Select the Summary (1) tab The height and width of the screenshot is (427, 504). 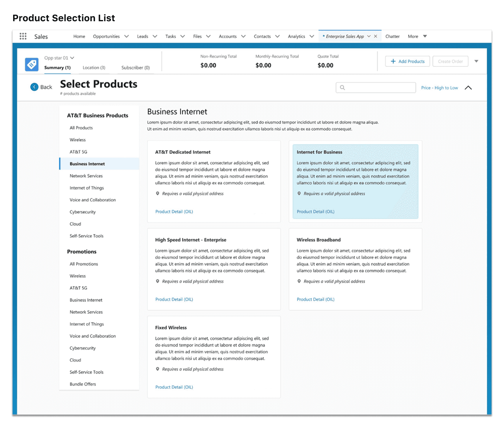click(58, 68)
